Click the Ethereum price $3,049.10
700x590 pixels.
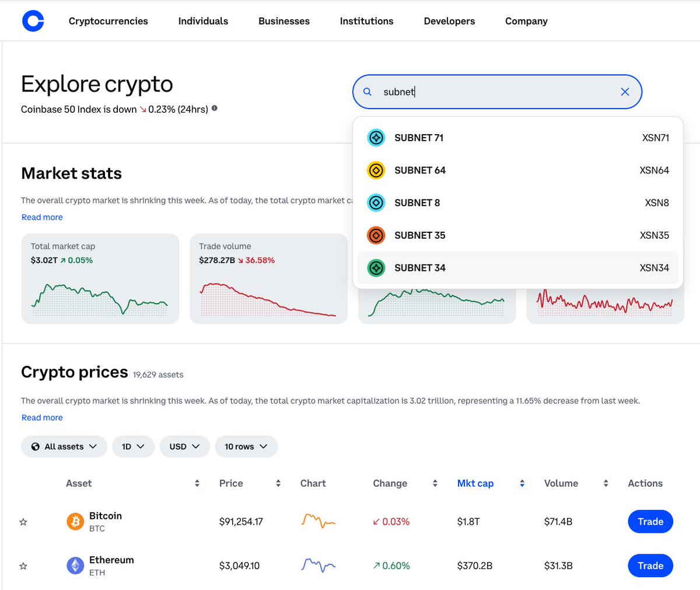(239, 565)
